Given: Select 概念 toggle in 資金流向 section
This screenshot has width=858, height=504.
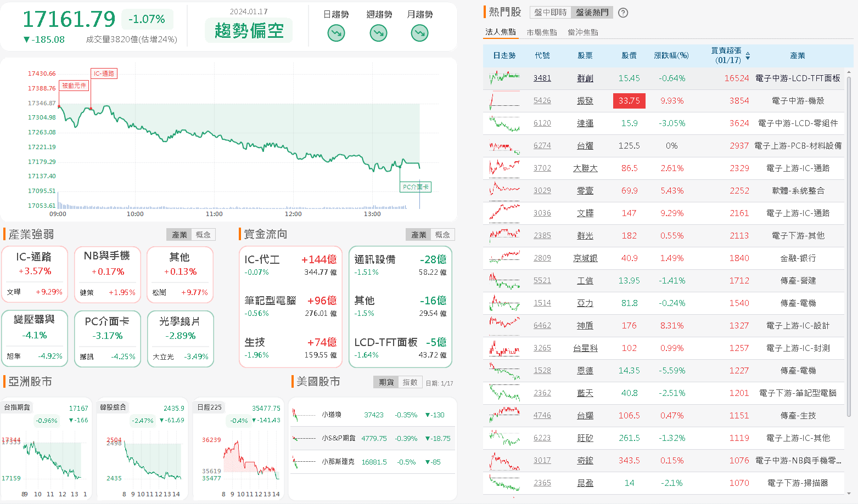Looking at the screenshot, I should tap(442, 235).
